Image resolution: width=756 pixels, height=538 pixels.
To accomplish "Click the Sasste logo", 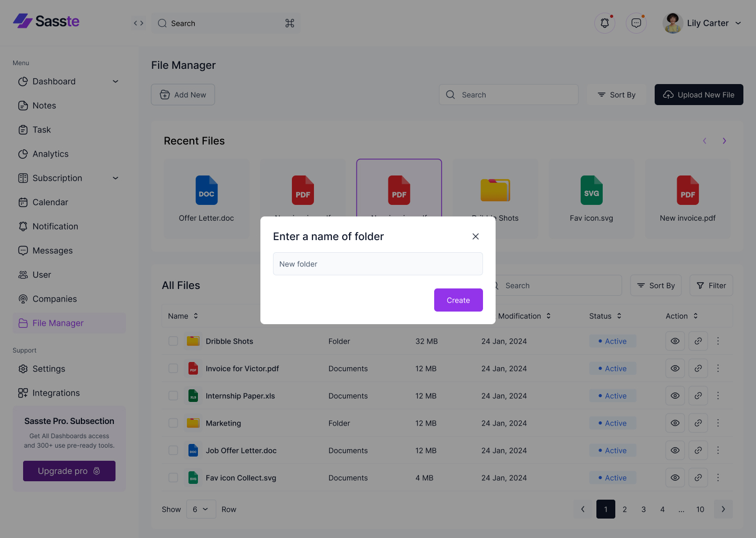I will 46,21.
